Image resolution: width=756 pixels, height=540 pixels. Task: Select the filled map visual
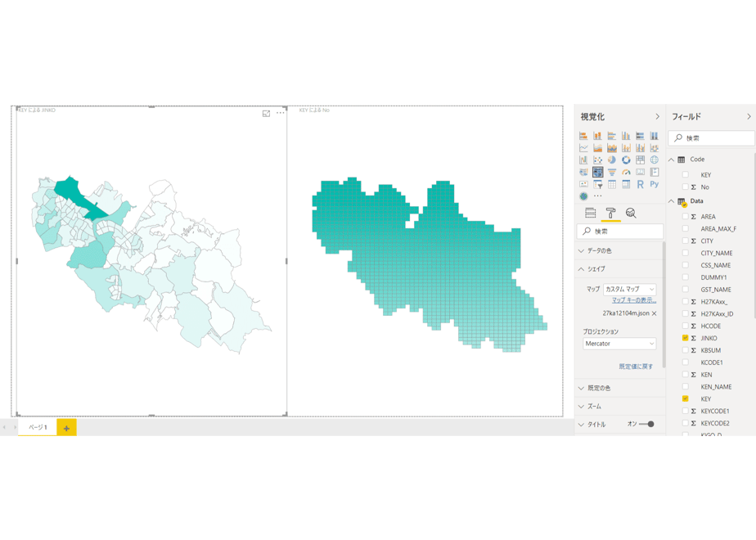tap(583, 172)
